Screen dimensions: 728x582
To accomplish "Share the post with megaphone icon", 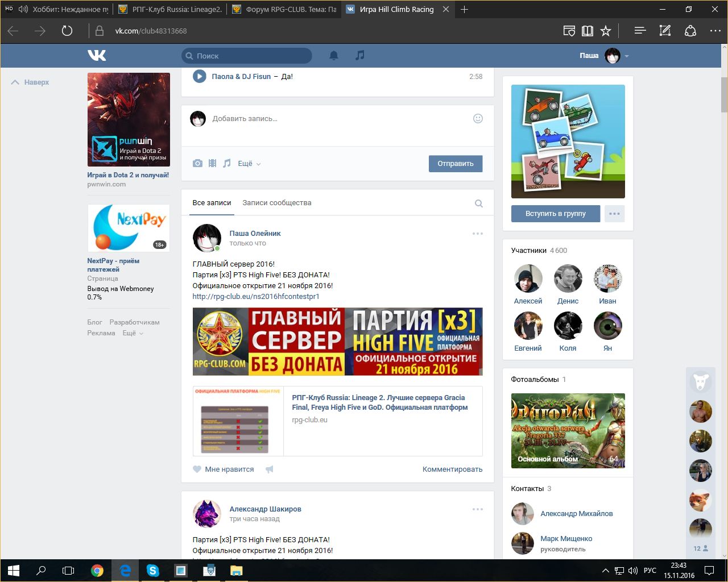I will click(x=270, y=469).
